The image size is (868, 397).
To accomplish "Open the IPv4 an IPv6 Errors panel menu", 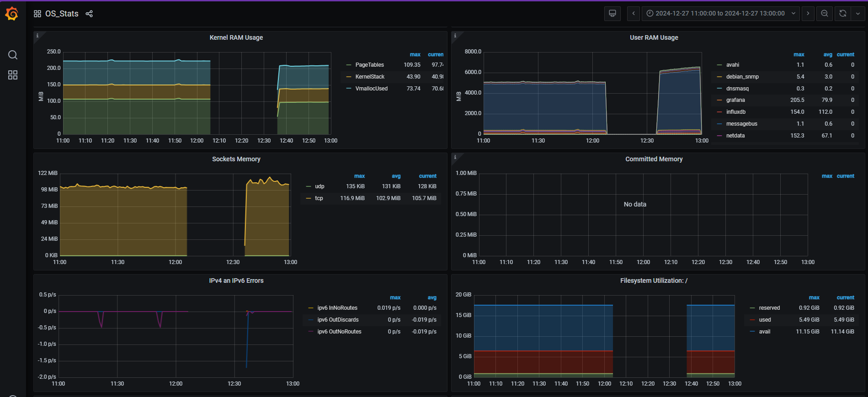I will pyautogui.click(x=236, y=281).
